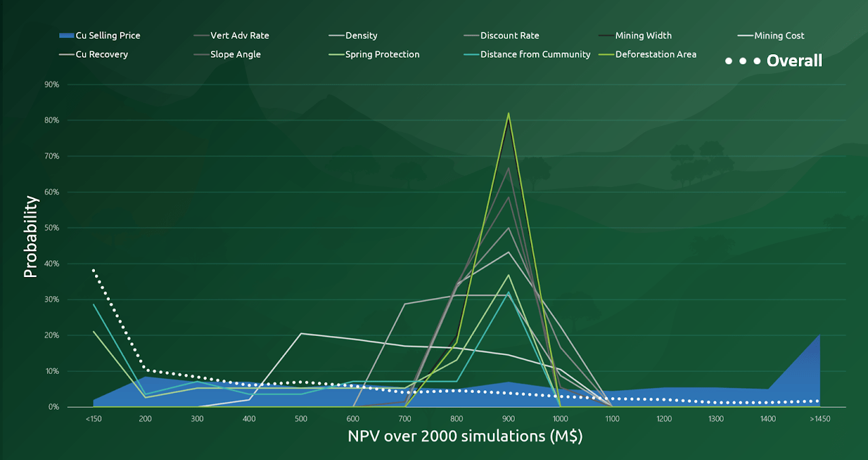Select the Deforestation Area legend item
Viewport: 868px width, 460px height.
tap(655, 54)
